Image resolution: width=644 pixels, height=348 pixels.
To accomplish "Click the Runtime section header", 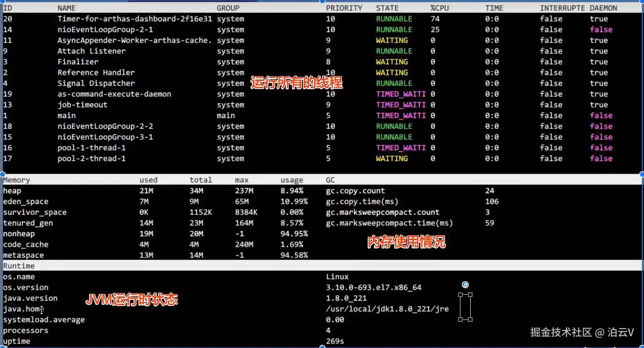I will click(x=19, y=266).
